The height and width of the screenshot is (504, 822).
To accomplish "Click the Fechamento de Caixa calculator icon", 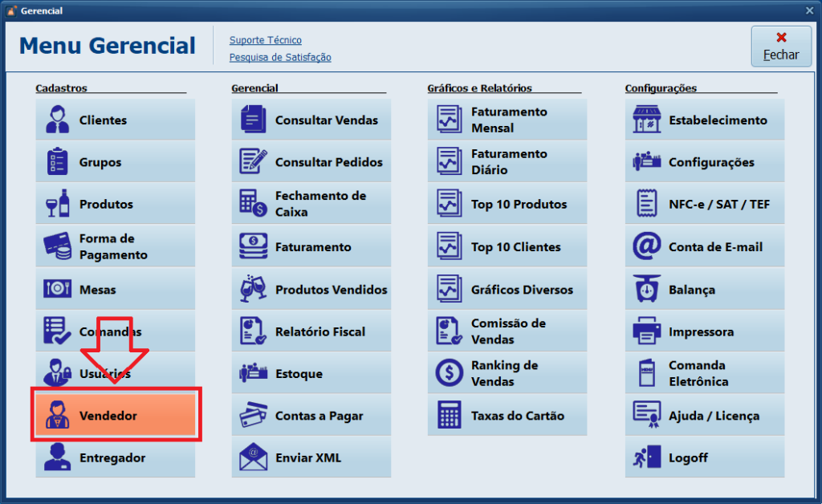I will point(253,204).
